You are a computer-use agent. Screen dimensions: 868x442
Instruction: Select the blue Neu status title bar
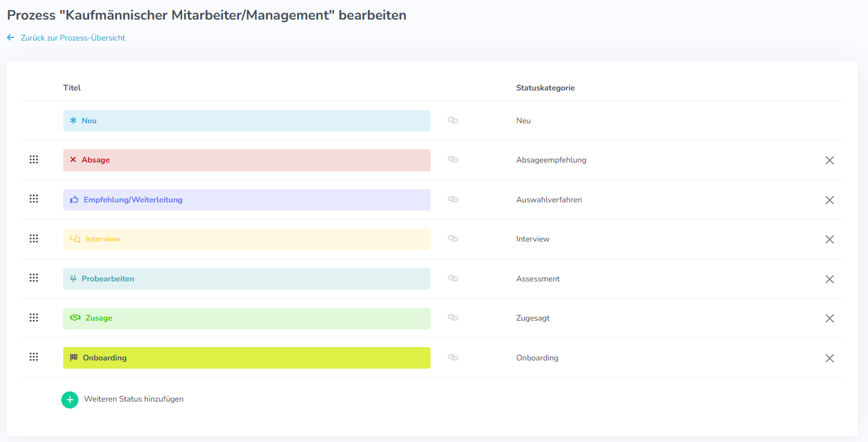click(247, 121)
